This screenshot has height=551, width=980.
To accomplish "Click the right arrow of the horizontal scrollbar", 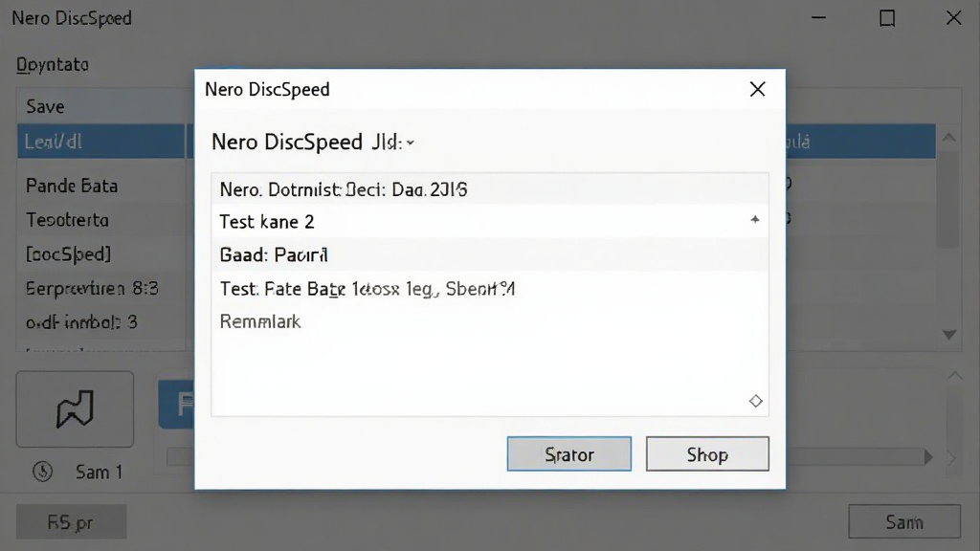I will tap(928, 457).
